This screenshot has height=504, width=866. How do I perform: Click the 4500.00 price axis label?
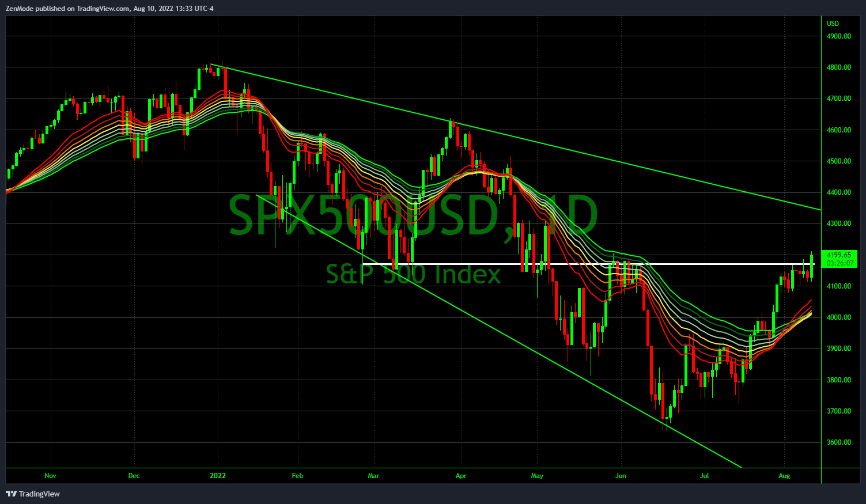coord(839,161)
